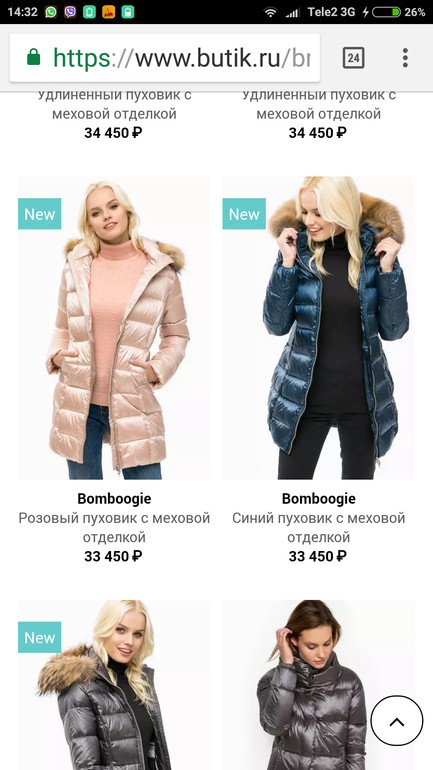Image resolution: width=433 pixels, height=770 pixels.
Task: Tap the New badge on grey fur-hood coat
Action: [40, 637]
